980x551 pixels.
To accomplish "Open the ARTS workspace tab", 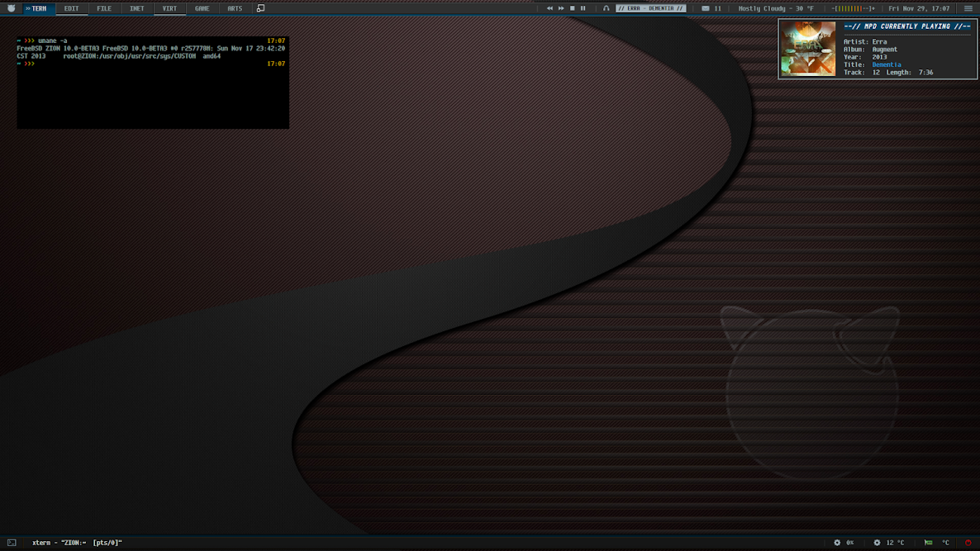I will pos(235,8).
